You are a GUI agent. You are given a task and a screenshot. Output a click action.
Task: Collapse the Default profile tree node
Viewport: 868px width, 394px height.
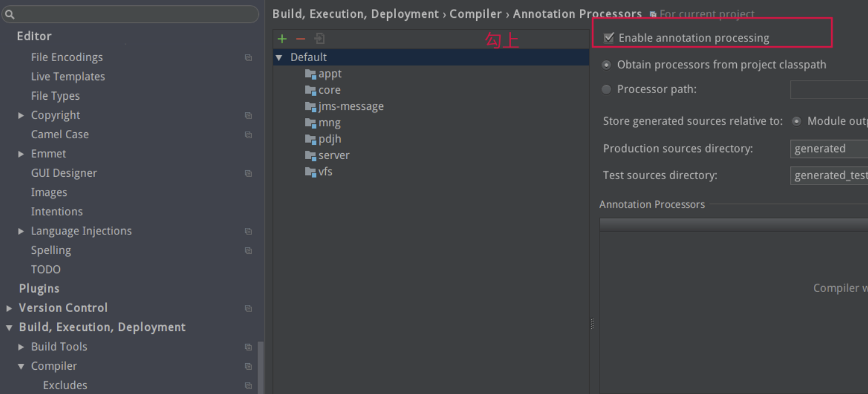click(279, 58)
